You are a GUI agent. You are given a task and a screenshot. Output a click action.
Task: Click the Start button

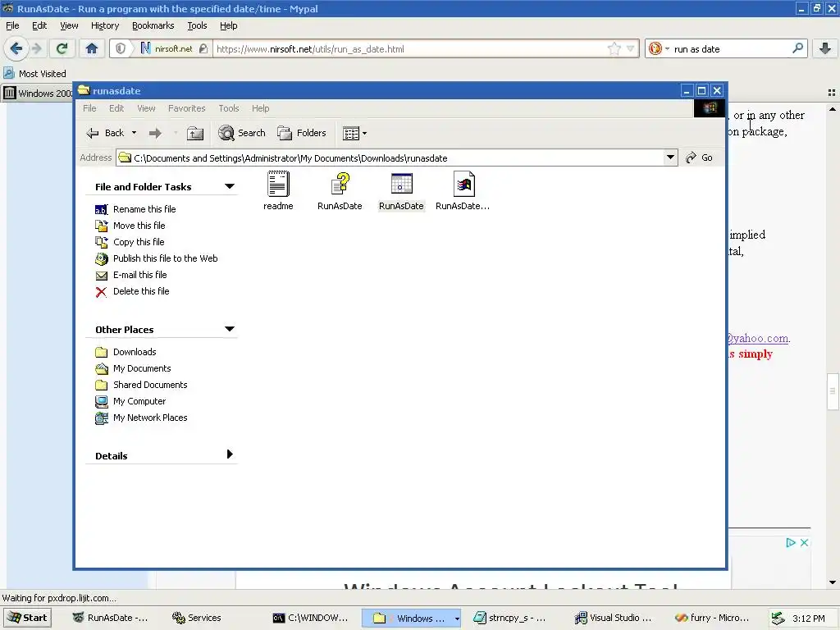27,618
